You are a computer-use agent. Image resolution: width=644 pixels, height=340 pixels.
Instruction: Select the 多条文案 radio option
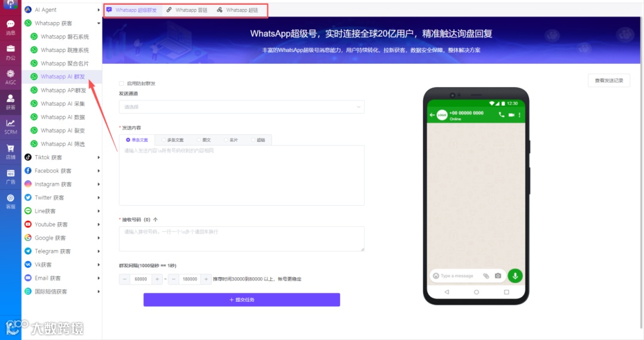point(163,140)
